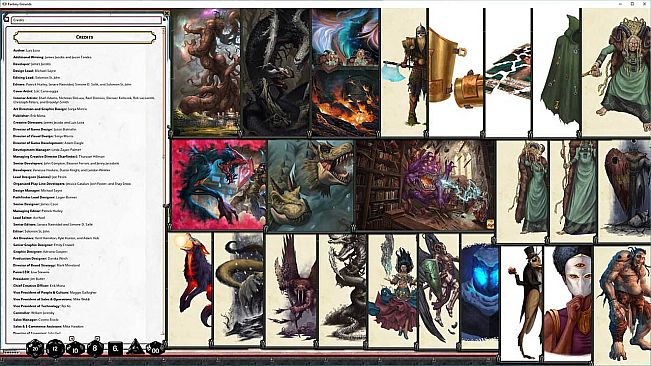Select the 'Sales Manager' credits line

[36, 320]
